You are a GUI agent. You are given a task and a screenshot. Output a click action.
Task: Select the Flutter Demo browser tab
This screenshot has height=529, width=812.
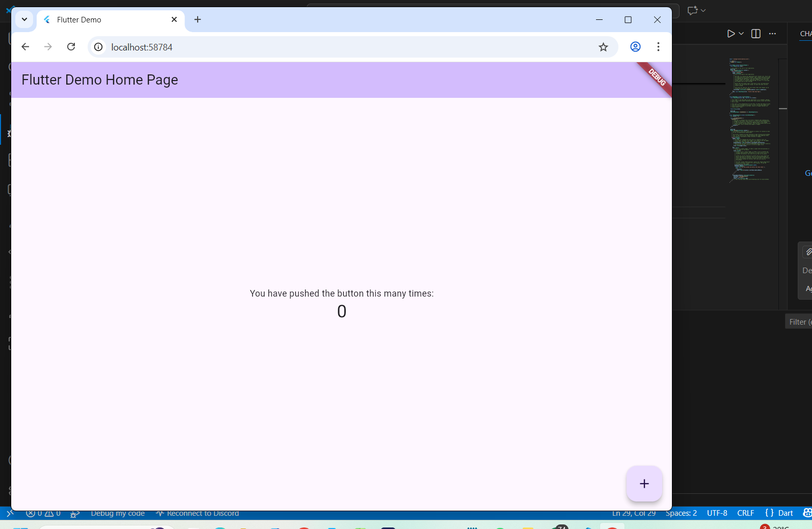pyautogui.click(x=102, y=19)
